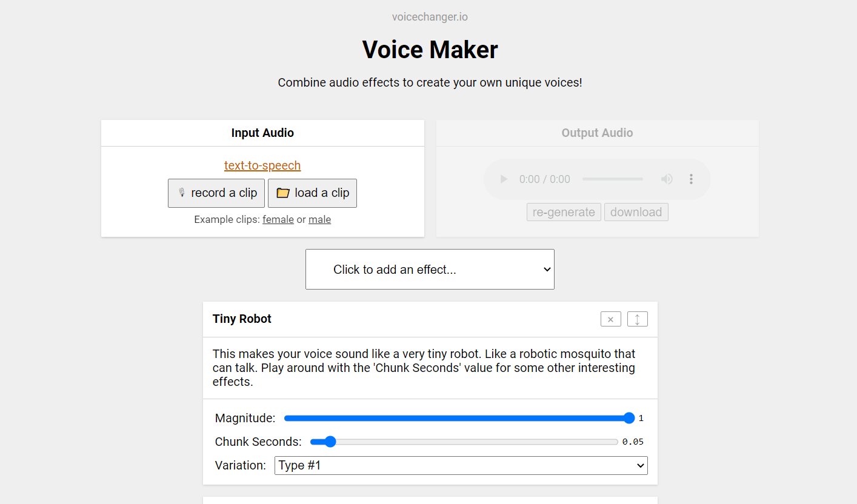
Task: Click the folder load a clip button
Action: click(x=312, y=193)
